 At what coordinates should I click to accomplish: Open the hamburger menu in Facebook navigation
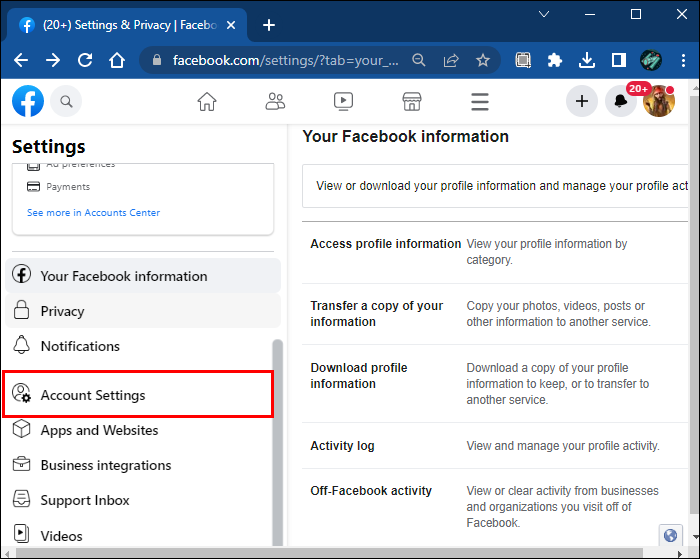click(480, 101)
